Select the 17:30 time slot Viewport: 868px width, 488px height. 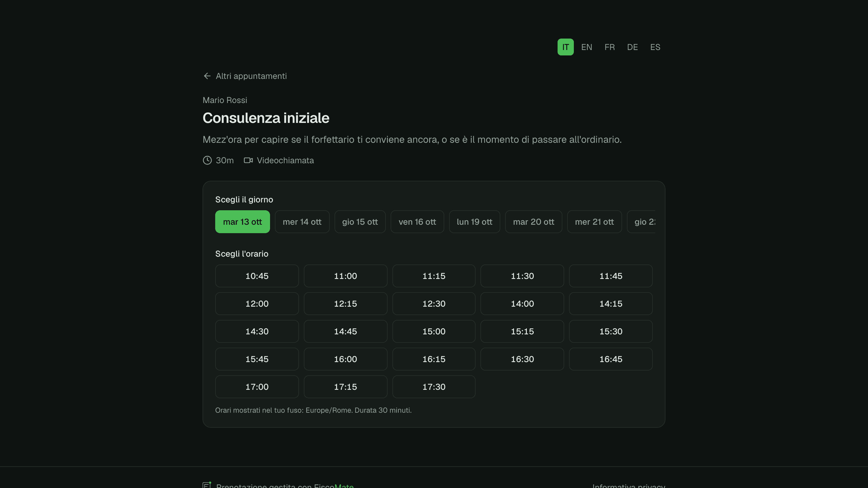pos(434,386)
